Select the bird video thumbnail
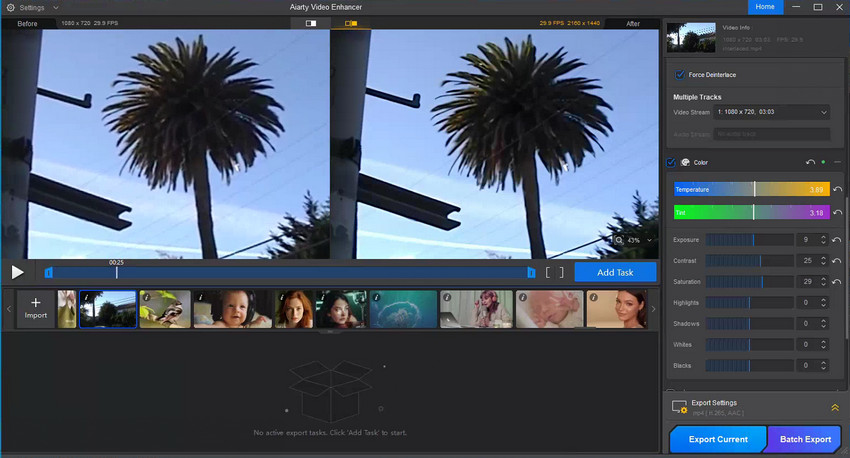The width and height of the screenshot is (850, 458). [x=165, y=309]
